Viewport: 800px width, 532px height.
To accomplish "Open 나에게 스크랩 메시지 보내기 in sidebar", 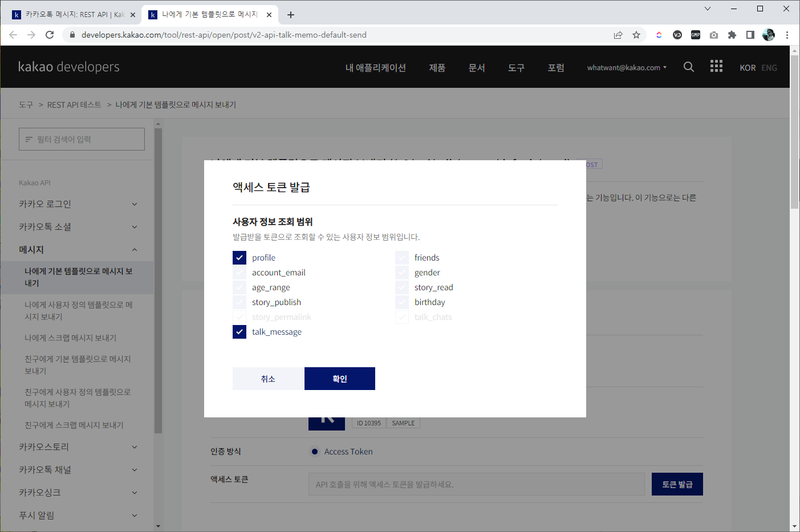I will pos(71,338).
